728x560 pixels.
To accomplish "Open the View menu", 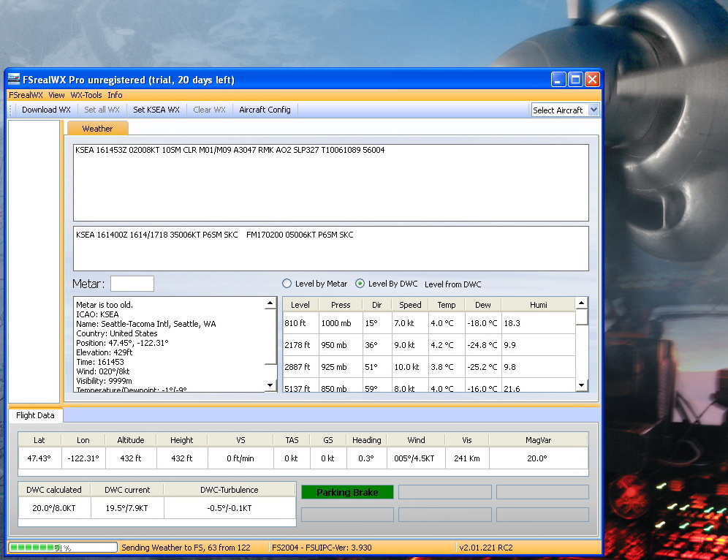I will pos(56,95).
